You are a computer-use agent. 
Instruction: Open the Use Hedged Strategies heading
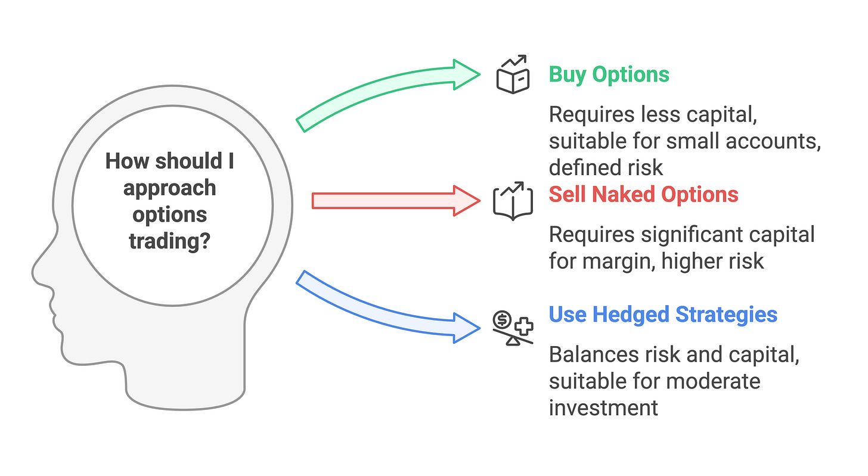663,314
